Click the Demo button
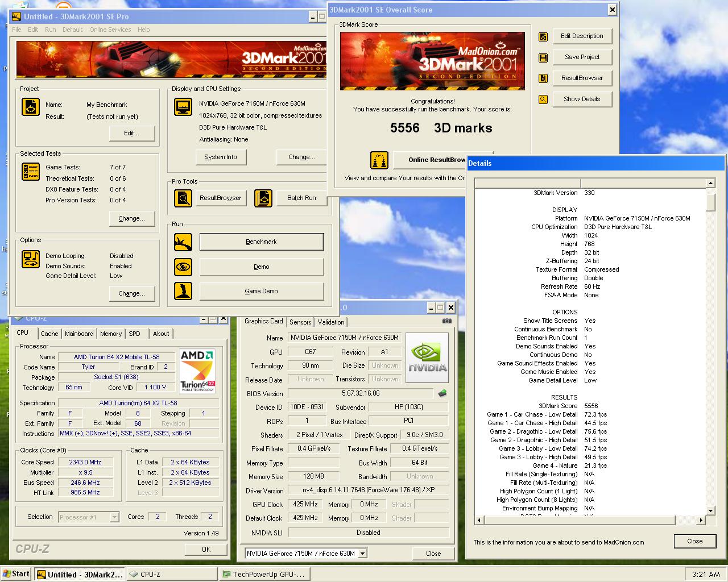 pyautogui.click(x=262, y=267)
